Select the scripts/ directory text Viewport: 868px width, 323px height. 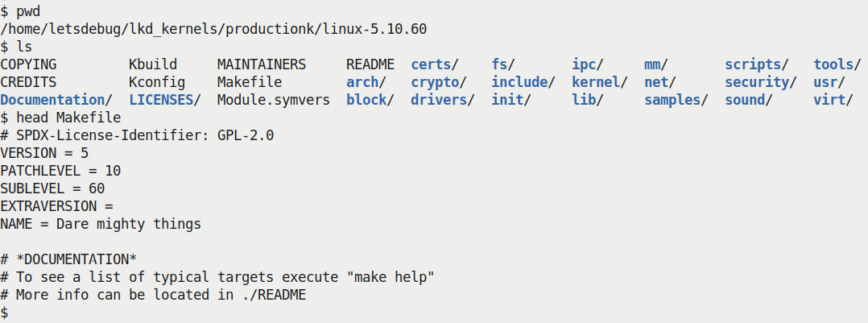tap(757, 64)
